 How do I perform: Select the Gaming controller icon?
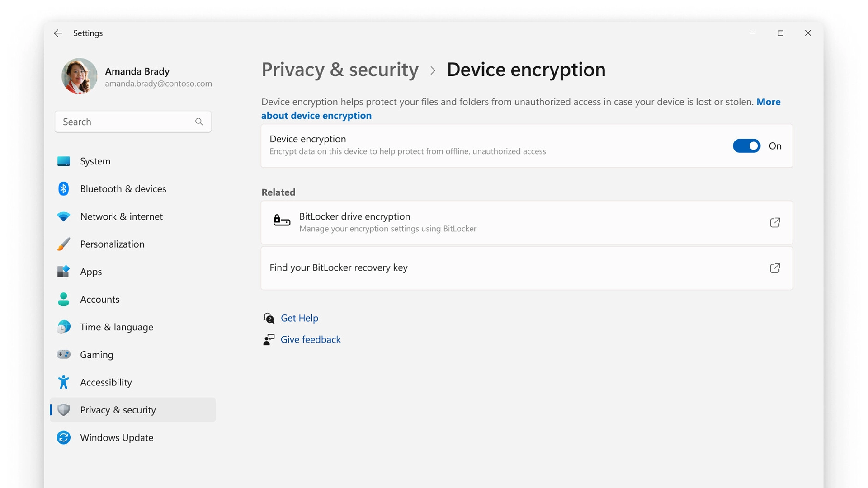(x=64, y=354)
